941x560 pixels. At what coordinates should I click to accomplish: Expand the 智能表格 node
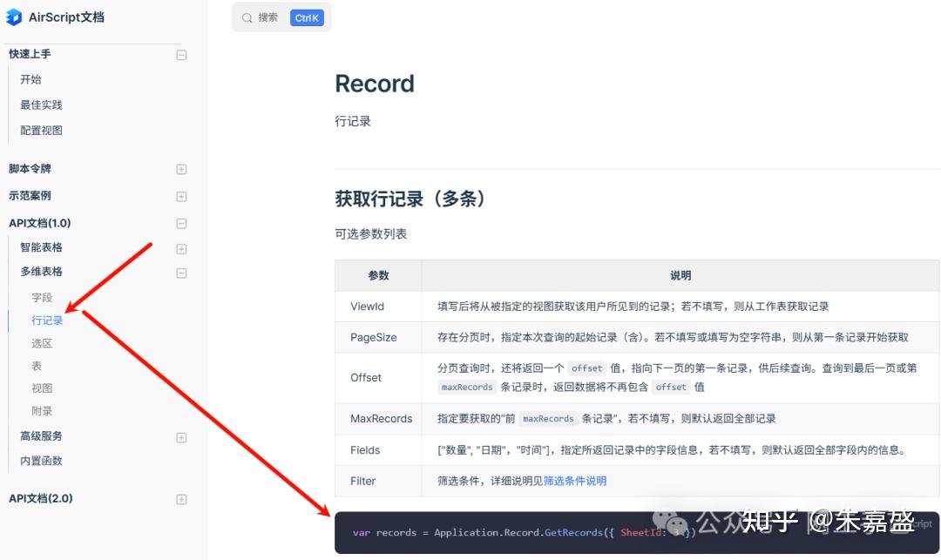tap(181, 249)
